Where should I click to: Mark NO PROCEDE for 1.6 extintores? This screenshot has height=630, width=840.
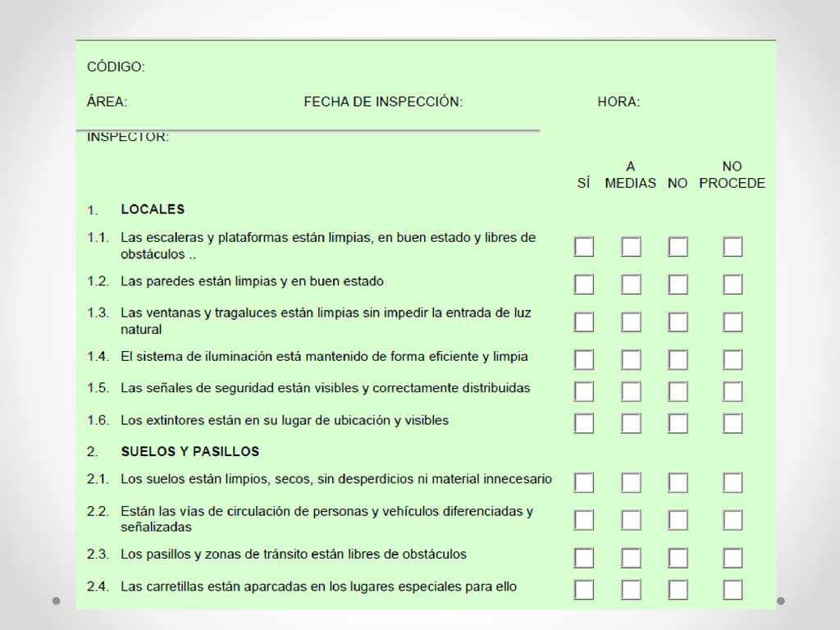pos(733,424)
